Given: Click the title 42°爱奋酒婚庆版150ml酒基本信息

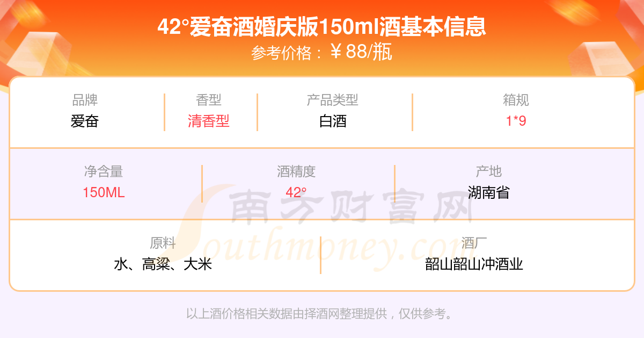Looking at the screenshot, I should click(322, 26).
